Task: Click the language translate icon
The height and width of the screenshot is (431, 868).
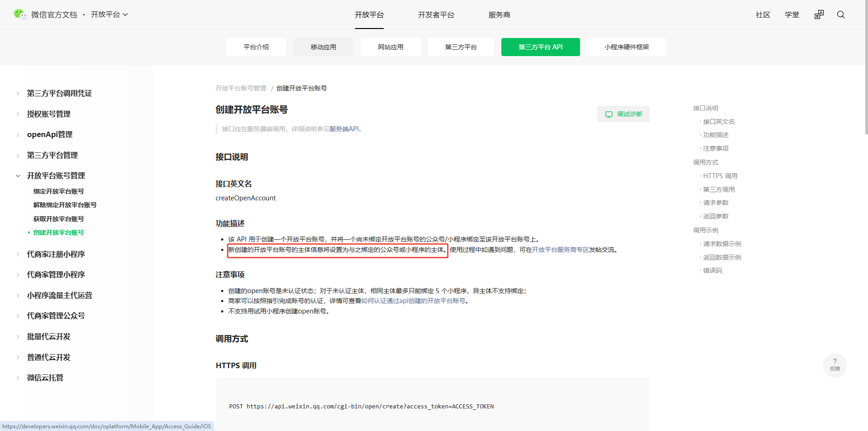Action: click(x=819, y=14)
